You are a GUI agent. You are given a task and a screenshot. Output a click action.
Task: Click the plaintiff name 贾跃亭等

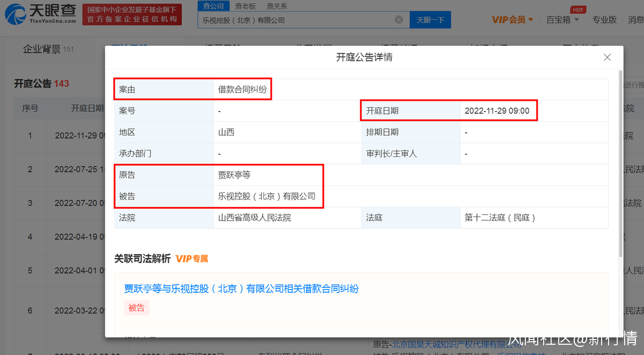click(234, 175)
